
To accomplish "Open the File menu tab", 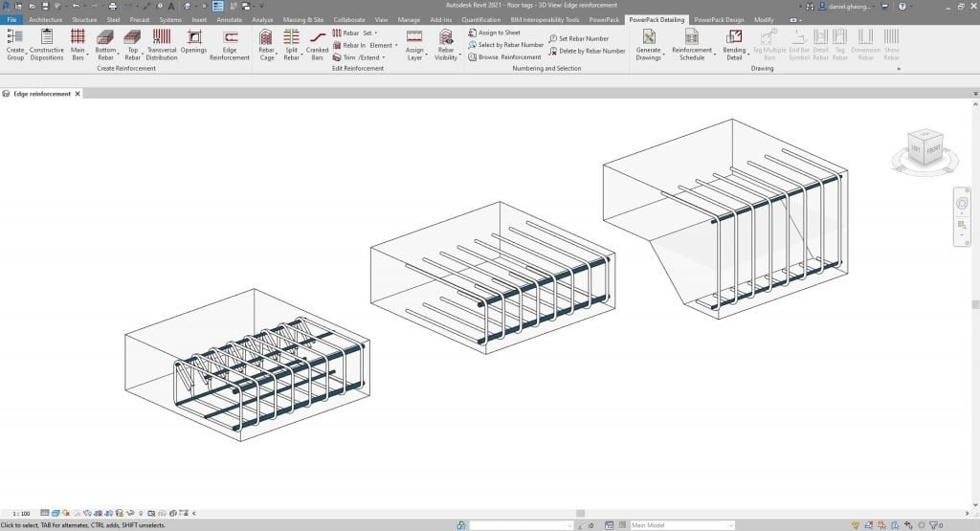I will click(11, 20).
